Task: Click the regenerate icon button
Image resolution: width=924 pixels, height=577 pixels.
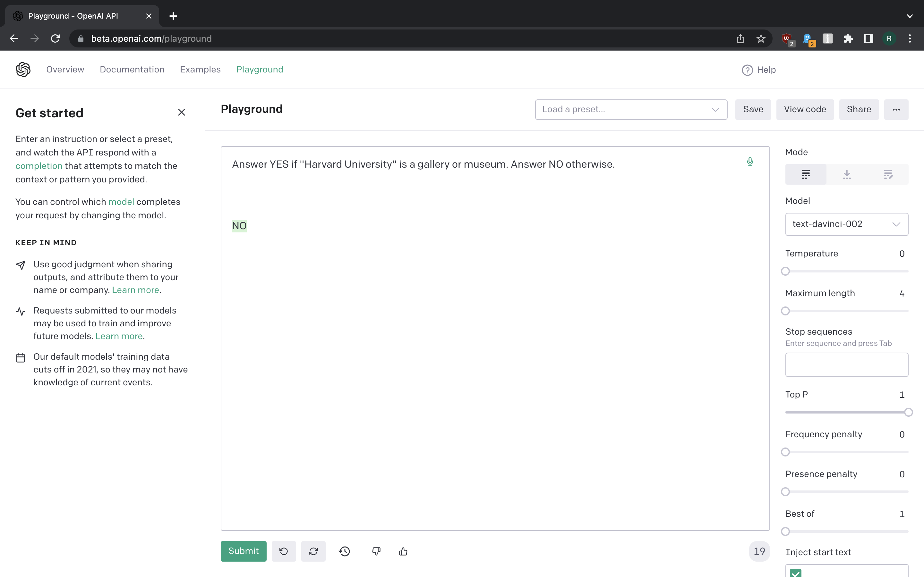Action: coord(313,551)
